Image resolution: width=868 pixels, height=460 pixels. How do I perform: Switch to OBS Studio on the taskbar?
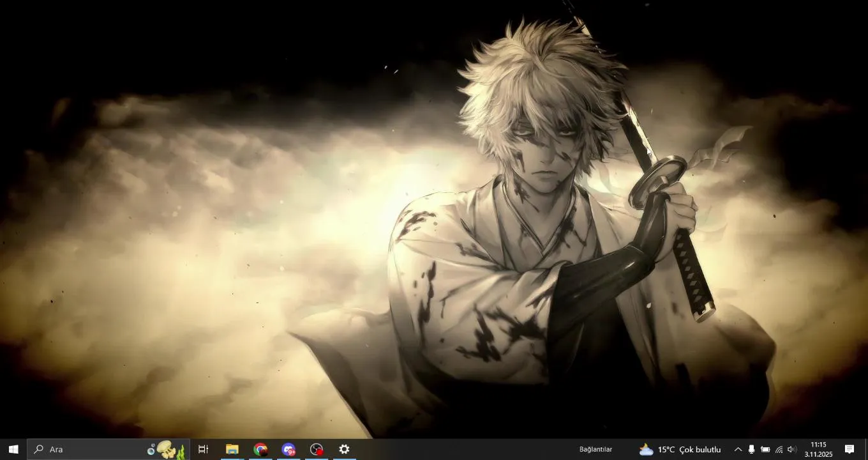pyautogui.click(x=317, y=449)
